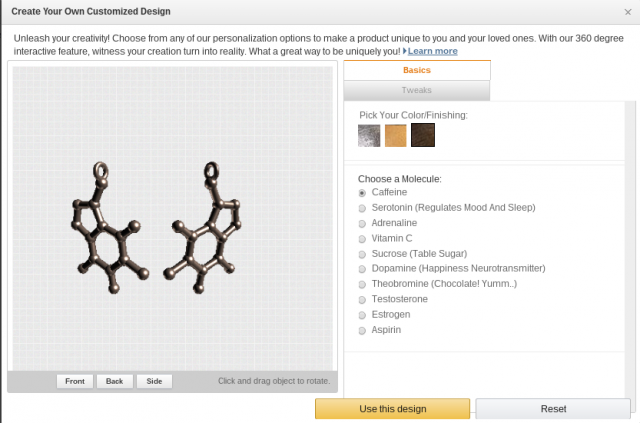Close the customized design dialog
640x423 pixels.
click(x=626, y=11)
